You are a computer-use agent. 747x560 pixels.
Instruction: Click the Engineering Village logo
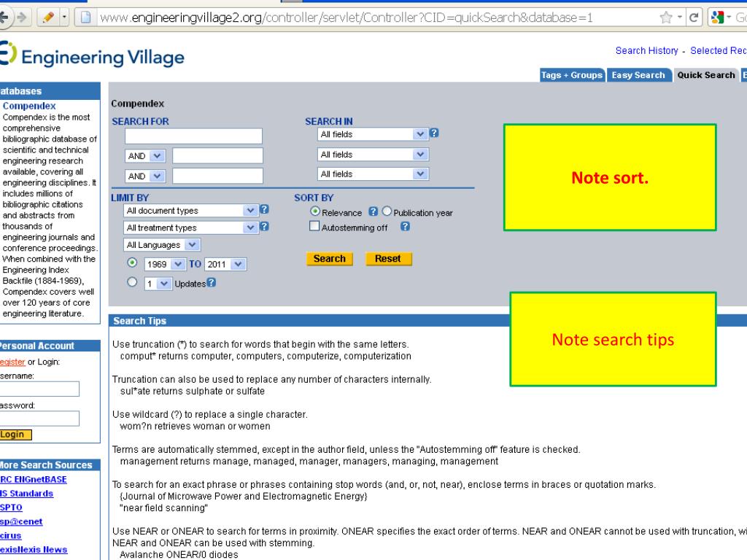pos(92,55)
